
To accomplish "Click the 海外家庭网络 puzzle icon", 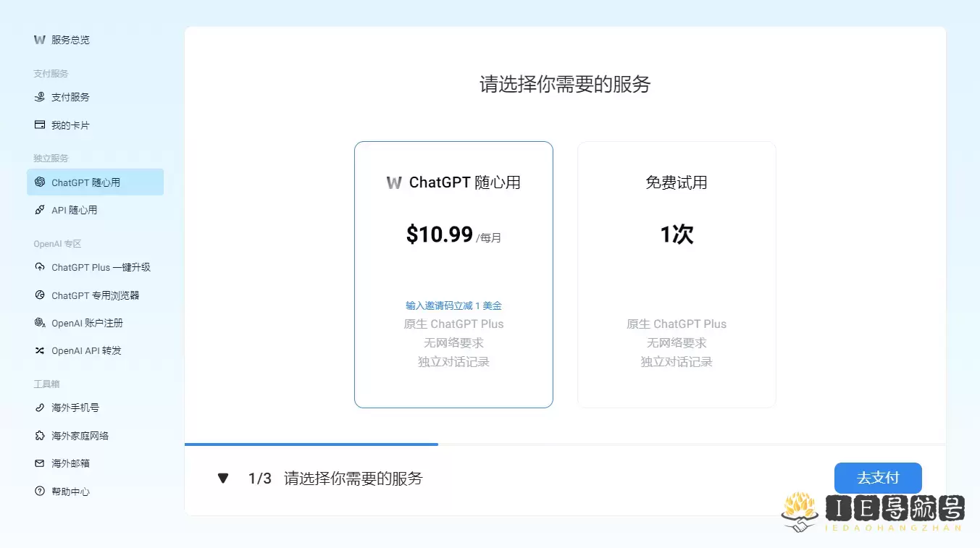I will pyautogui.click(x=40, y=436).
